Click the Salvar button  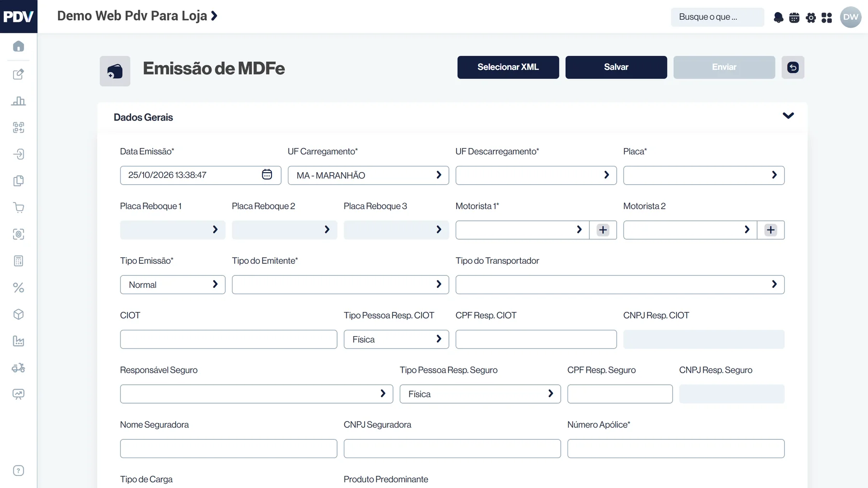(x=616, y=68)
